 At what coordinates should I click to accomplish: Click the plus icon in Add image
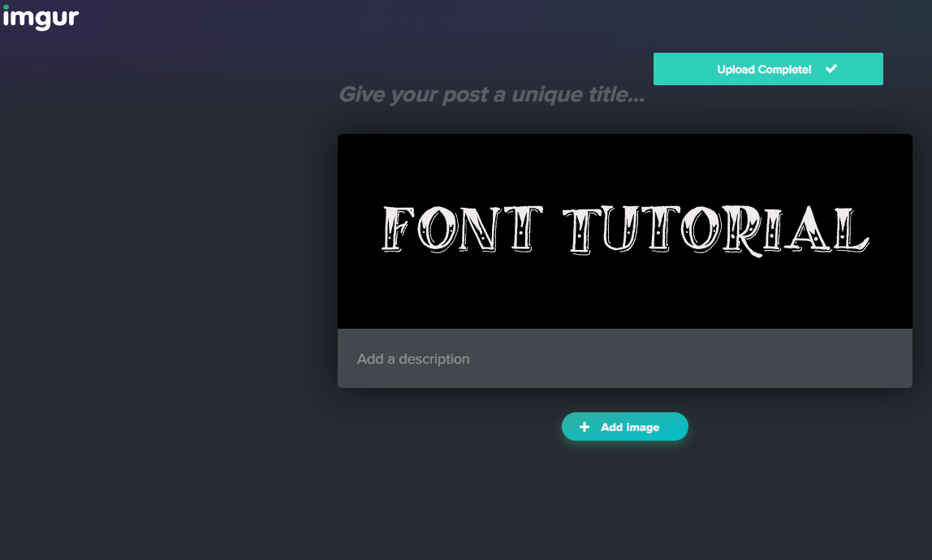pos(585,427)
